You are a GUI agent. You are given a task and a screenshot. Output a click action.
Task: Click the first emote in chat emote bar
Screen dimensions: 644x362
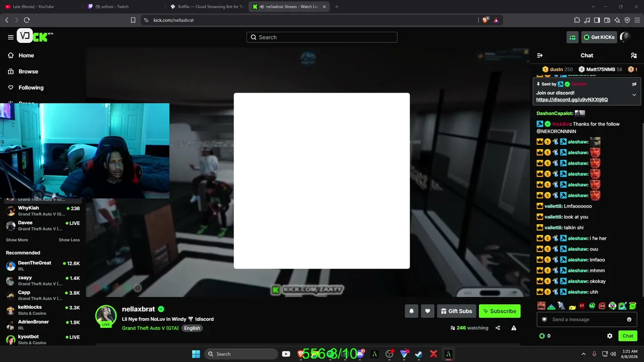[x=541, y=306]
